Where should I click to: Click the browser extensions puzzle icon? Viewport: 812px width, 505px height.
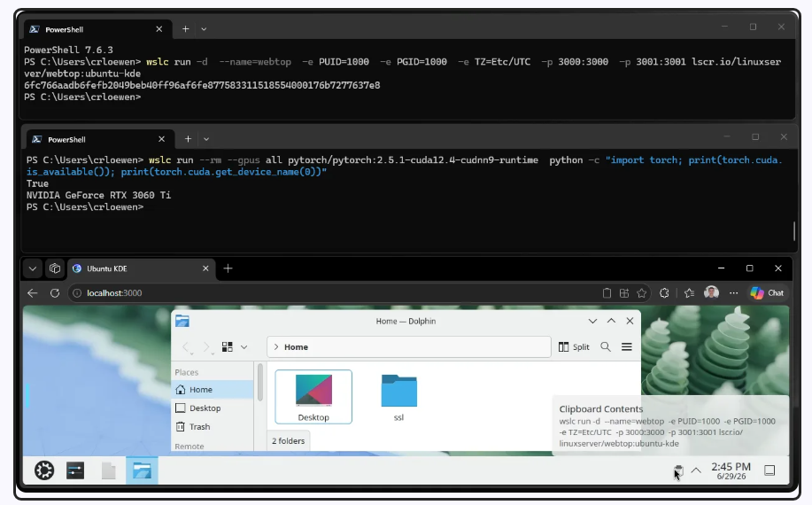click(664, 293)
